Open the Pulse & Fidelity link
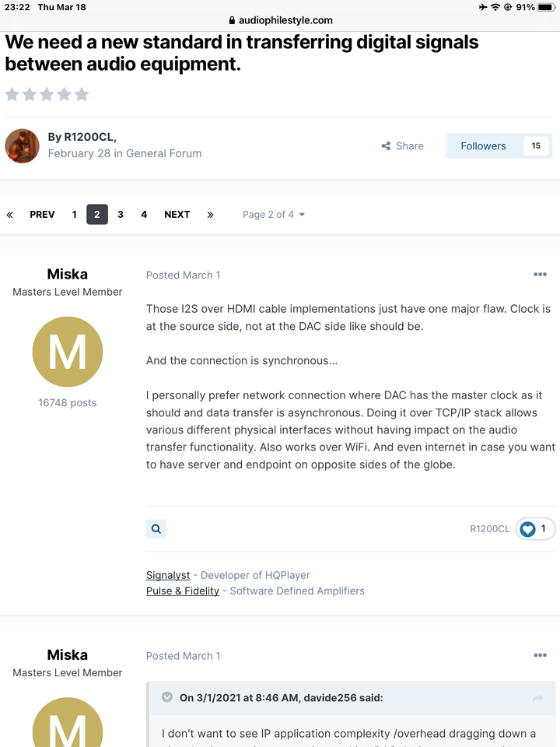The width and height of the screenshot is (560, 747). pos(183,591)
